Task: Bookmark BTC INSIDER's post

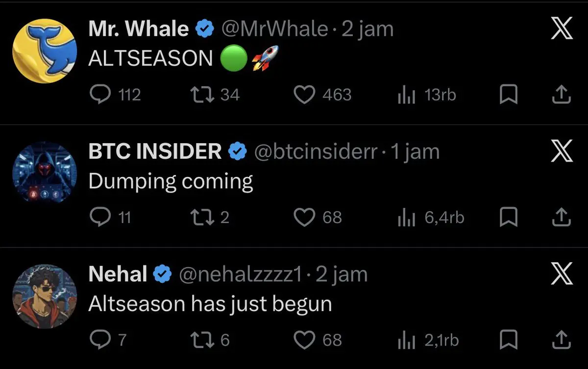Action: tap(508, 217)
